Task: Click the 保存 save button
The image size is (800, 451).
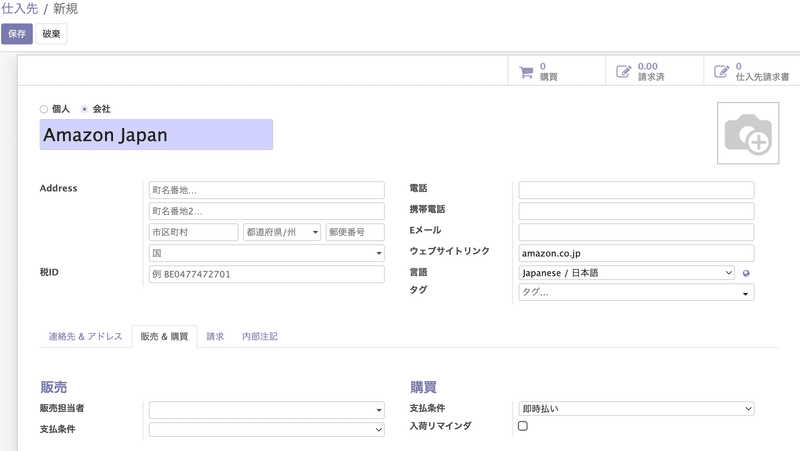Action: pos(17,34)
